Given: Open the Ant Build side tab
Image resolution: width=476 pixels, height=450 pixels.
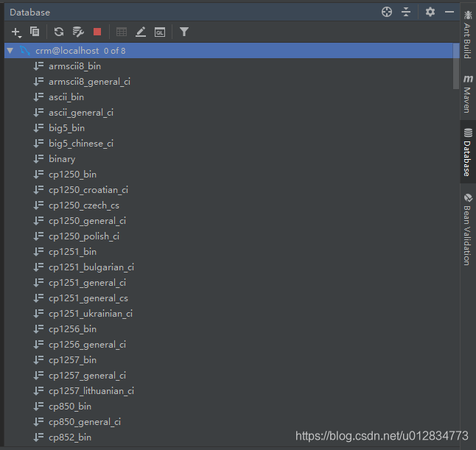Looking at the screenshot, I should coord(468,35).
